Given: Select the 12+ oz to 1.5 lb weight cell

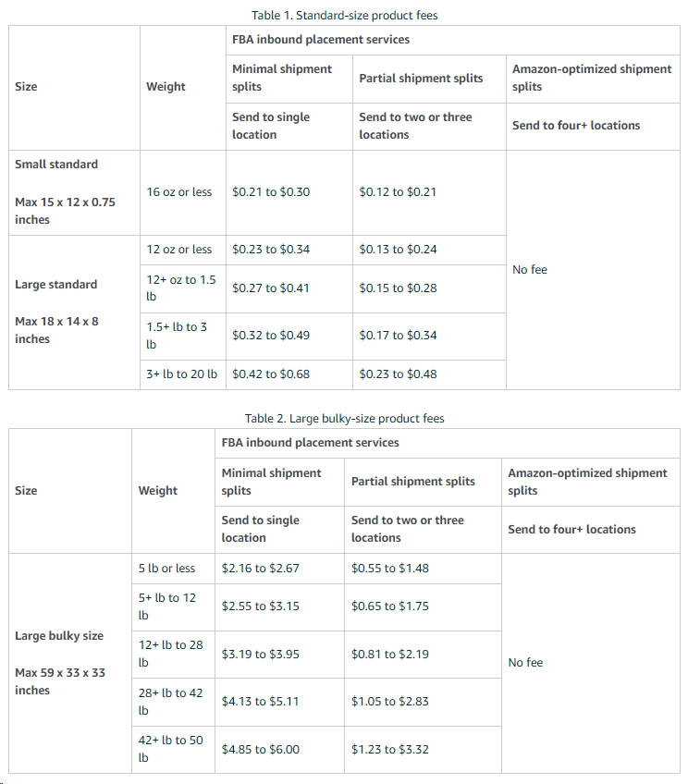Looking at the screenshot, I should (x=183, y=288).
